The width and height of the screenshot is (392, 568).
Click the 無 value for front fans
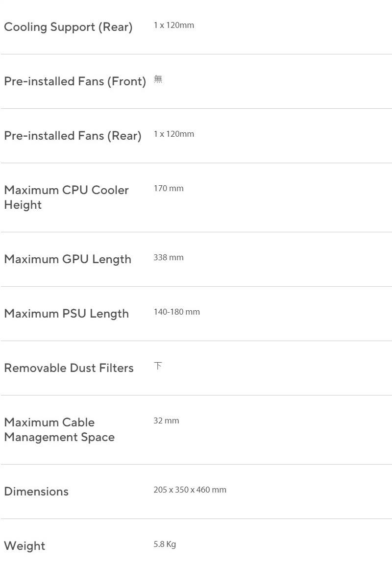158,79
